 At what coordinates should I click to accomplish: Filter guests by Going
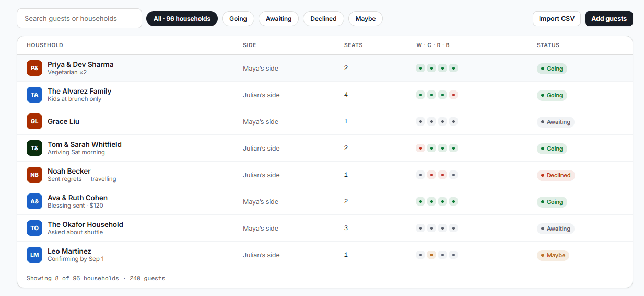tap(238, 18)
